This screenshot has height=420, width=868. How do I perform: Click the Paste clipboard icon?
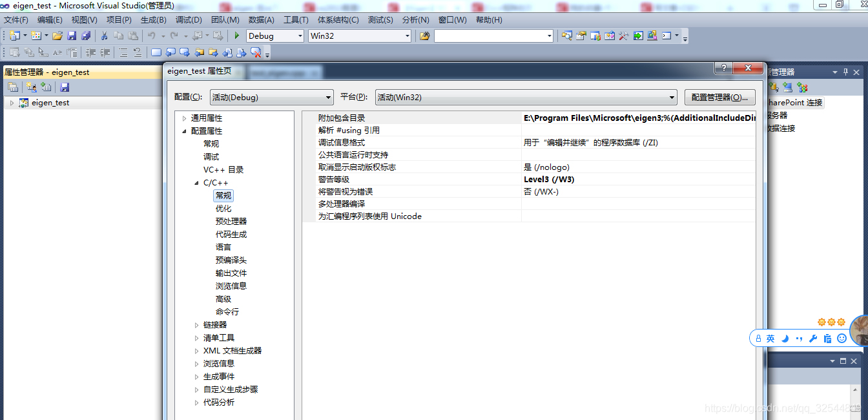[133, 36]
